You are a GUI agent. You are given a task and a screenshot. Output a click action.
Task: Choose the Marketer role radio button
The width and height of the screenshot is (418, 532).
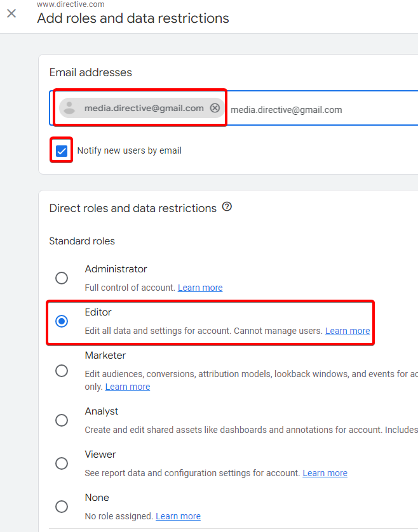pos(62,371)
